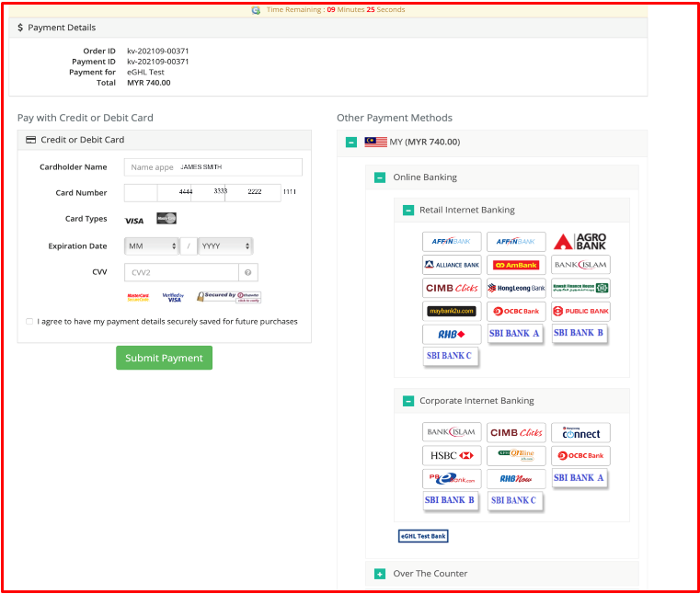Image resolution: width=700 pixels, height=594 pixels.
Task: Select Agro Bank in Retail Internet Banking
Action: (580, 242)
